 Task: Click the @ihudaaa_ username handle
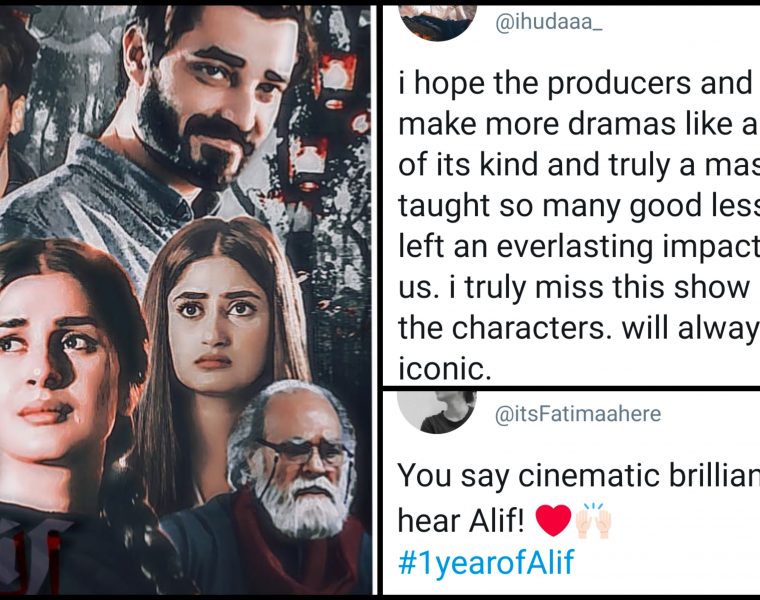click(548, 22)
